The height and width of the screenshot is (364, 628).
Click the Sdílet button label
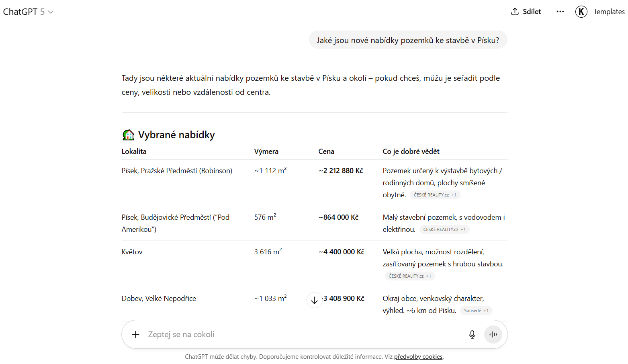532,12
